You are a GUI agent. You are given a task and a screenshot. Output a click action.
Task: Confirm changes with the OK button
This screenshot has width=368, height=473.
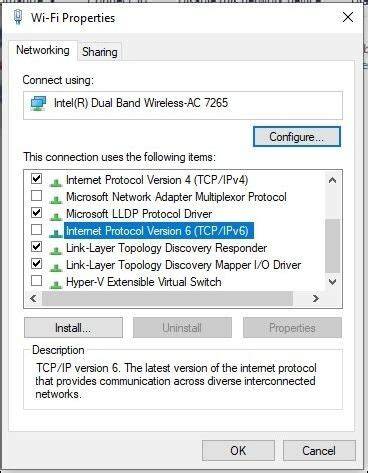tap(238, 451)
